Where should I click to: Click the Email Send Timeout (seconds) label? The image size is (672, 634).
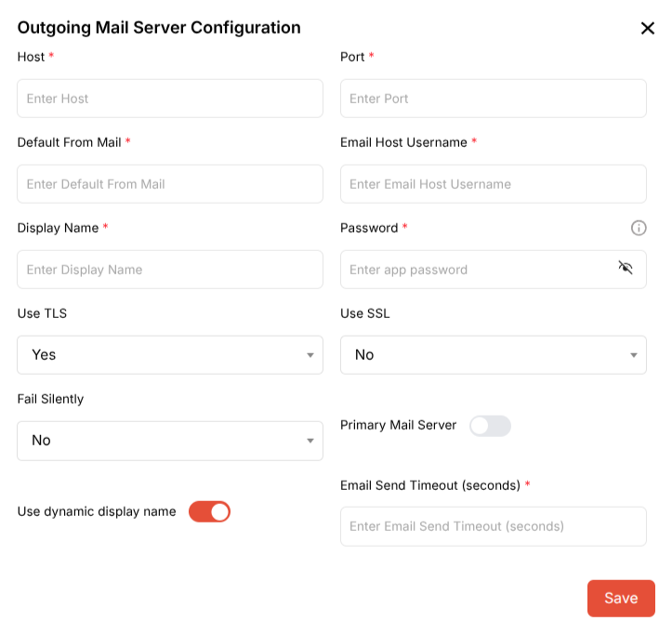[x=430, y=485]
